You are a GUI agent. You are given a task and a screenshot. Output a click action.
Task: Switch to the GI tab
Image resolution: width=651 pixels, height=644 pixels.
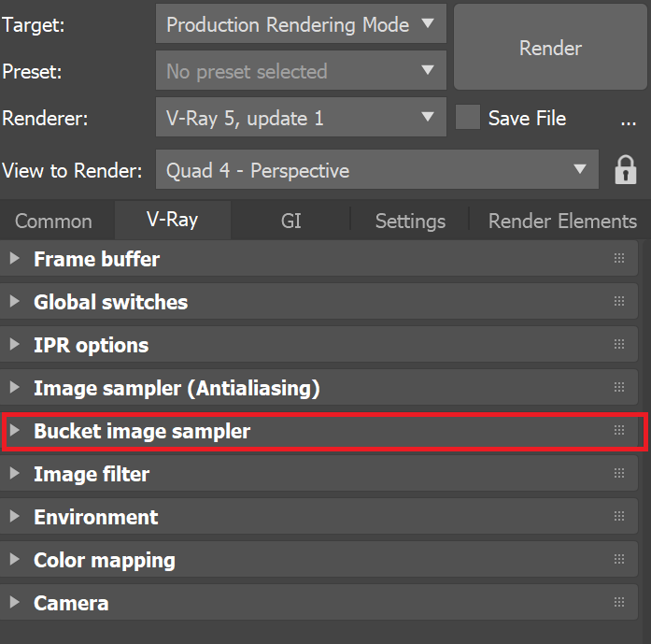coord(290,222)
